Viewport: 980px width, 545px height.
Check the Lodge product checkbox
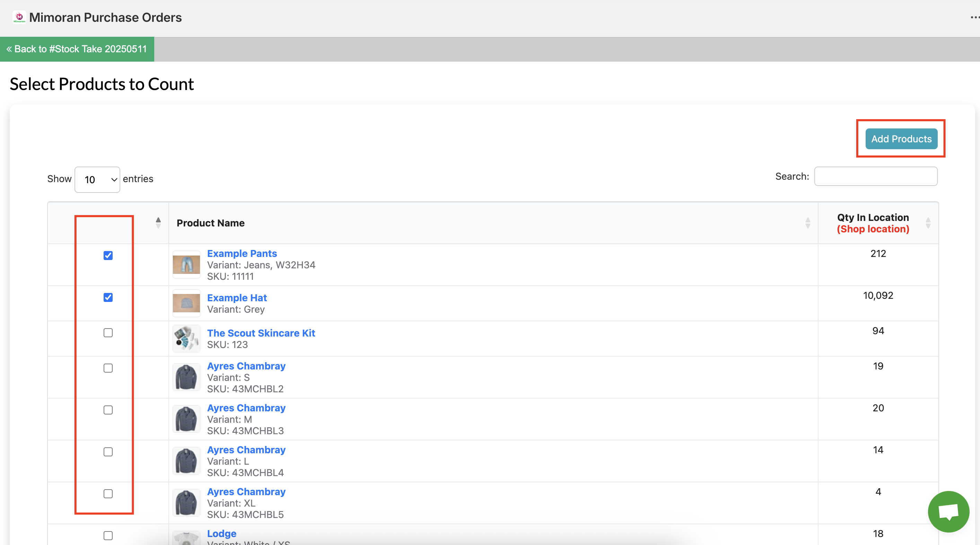click(108, 535)
